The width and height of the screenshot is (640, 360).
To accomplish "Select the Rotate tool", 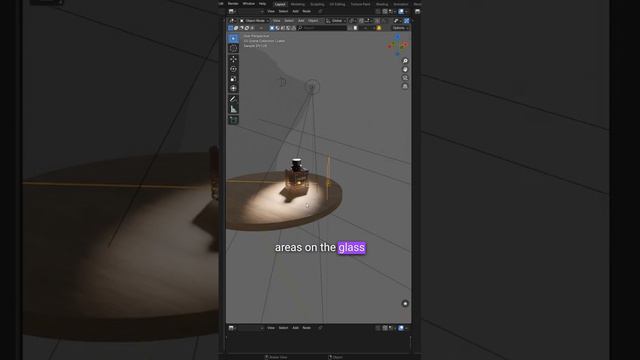I will [233, 69].
